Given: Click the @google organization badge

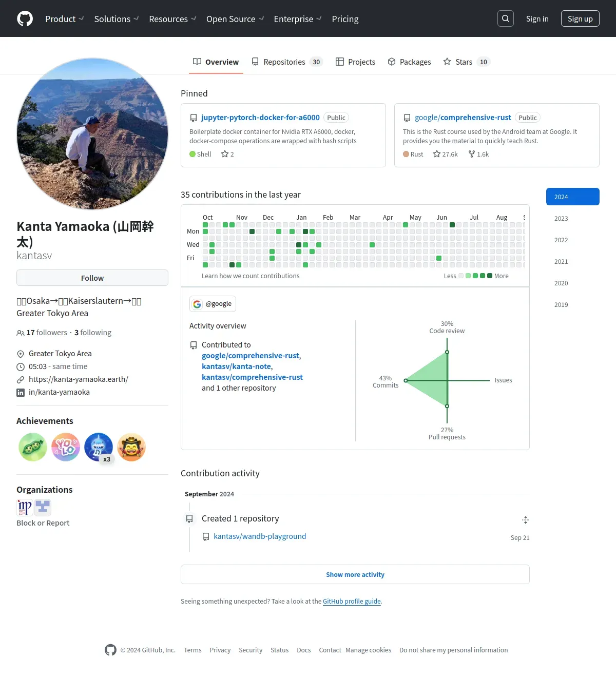Looking at the screenshot, I should pos(213,304).
